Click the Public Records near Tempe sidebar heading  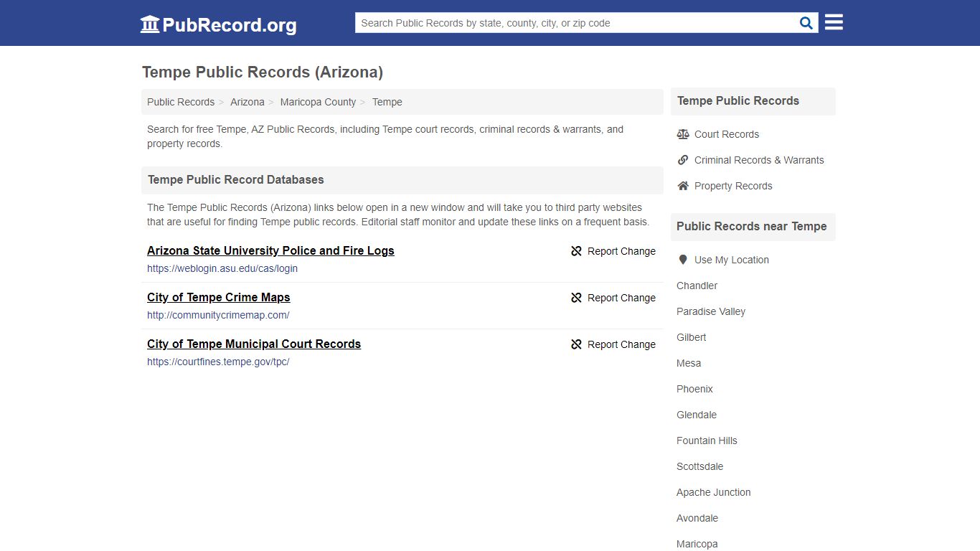tap(752, 226)
